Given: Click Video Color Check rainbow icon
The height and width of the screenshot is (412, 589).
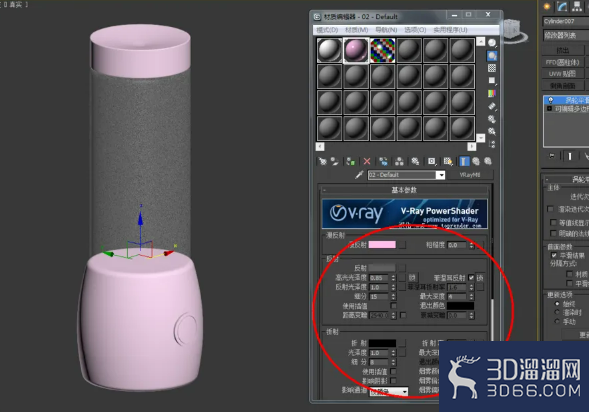Looking at the screenshot, I should (x=492, y=93).
